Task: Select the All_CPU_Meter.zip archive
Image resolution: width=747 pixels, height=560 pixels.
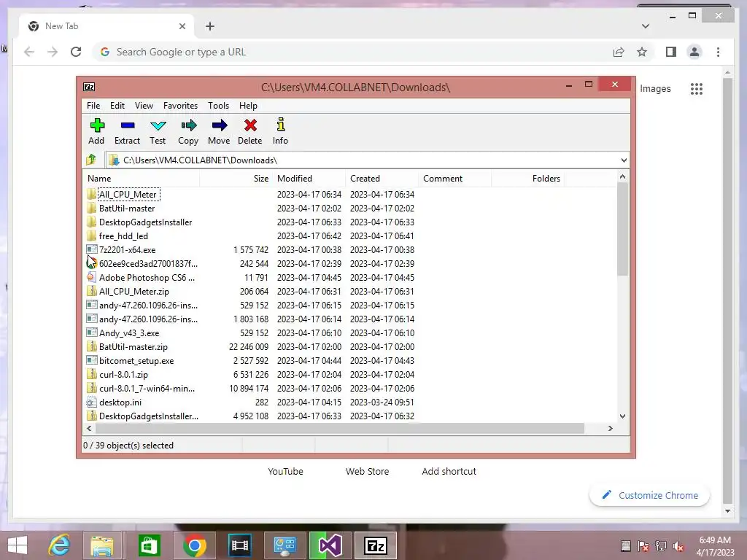Action: coord(134,292)
